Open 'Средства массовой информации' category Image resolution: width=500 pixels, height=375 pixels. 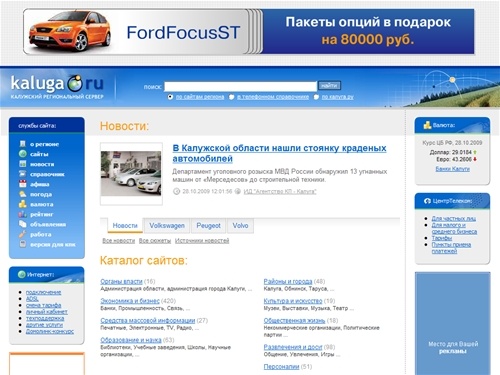[x=148, y=320]
